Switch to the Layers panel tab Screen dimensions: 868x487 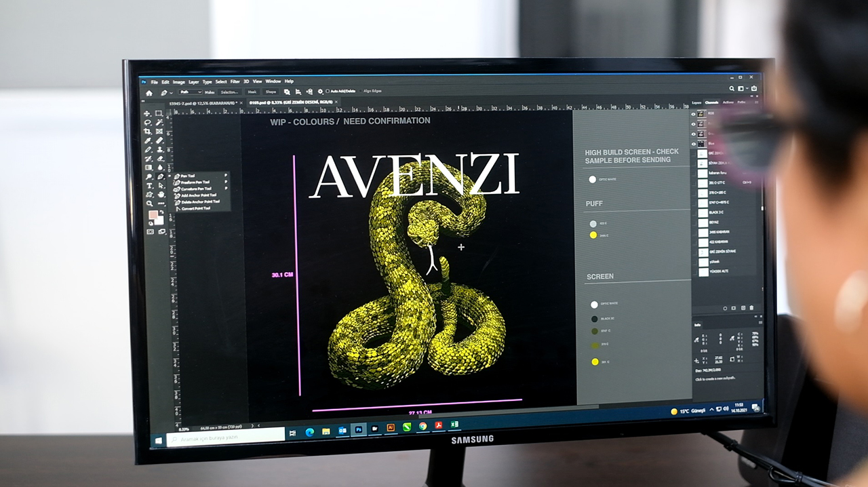coord(696,102)
